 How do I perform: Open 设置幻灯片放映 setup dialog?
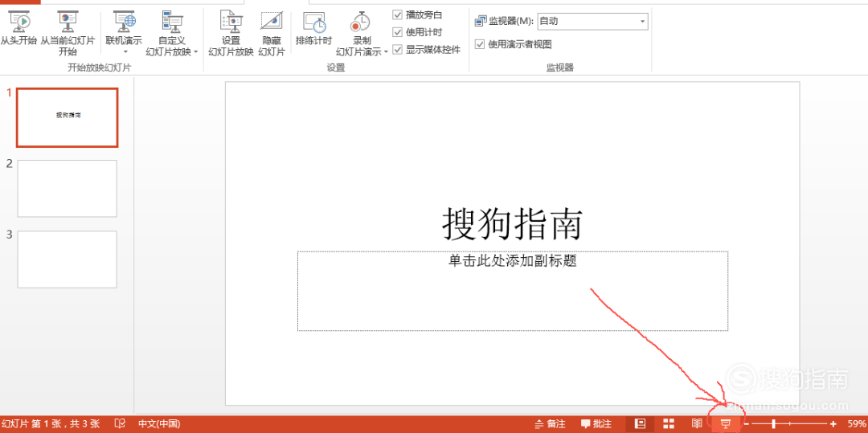pos(231,33)
